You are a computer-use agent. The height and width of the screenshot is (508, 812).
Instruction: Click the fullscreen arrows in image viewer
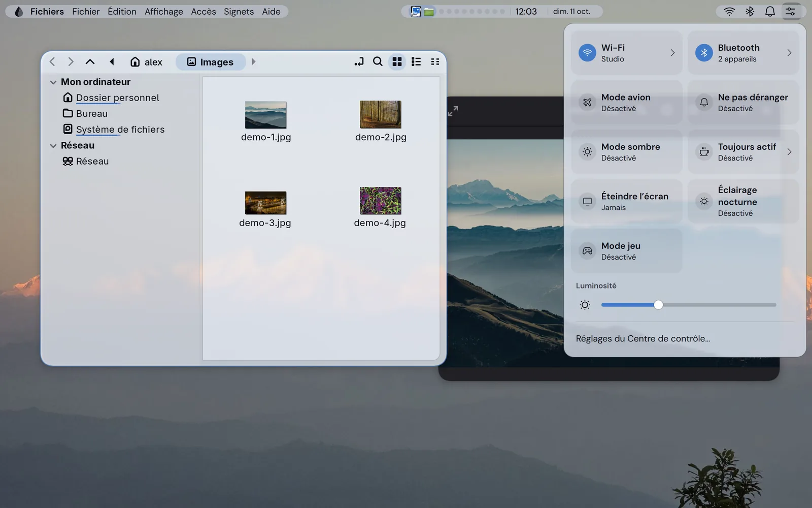click(453, 111)
